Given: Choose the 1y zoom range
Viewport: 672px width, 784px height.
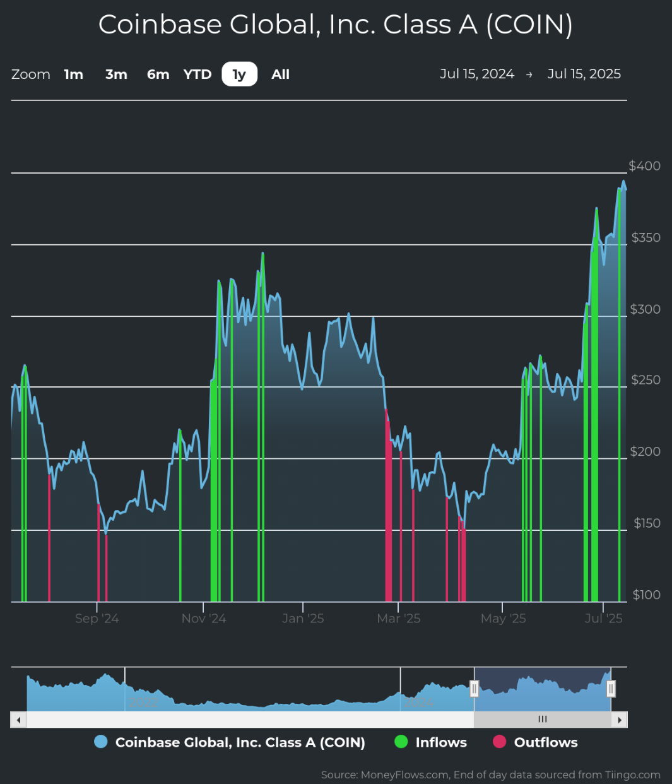Looking at the screenshot, I should coord(239,74).
